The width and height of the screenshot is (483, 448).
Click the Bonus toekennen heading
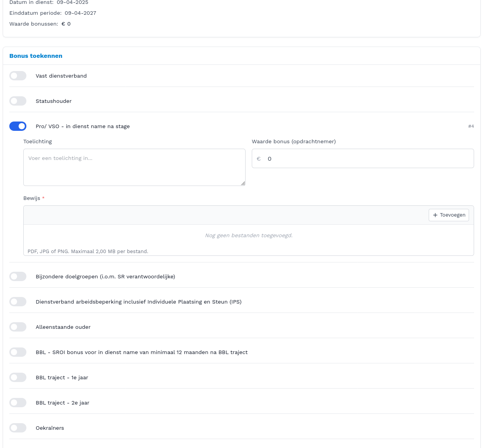[36, 56]
